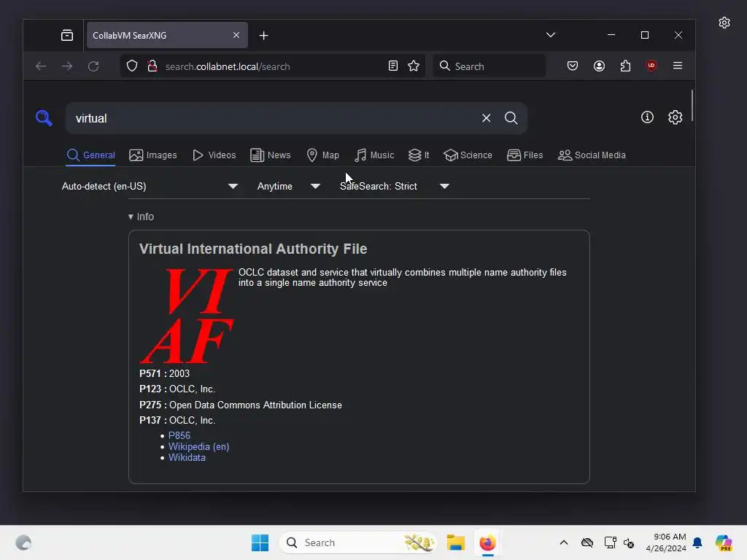Open a new tab with the plus button
Screen dimensions: 747x560
coord(263,35)
